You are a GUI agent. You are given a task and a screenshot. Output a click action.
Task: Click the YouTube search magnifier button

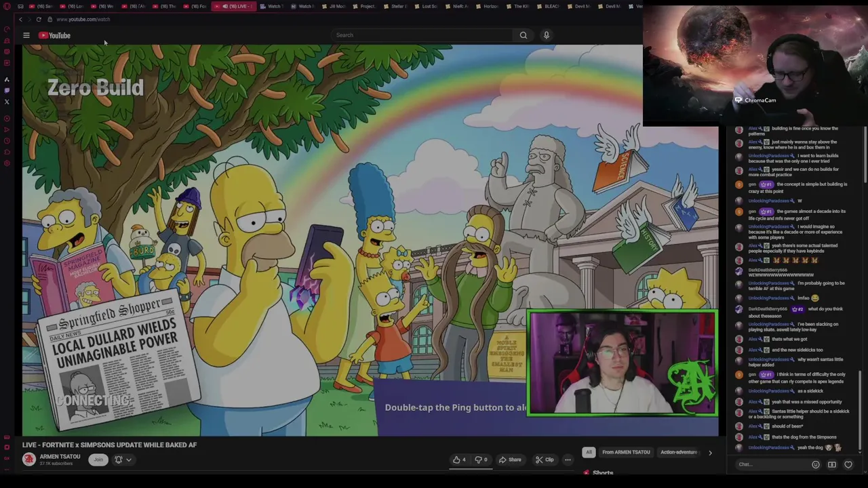[x=524, y=35]
